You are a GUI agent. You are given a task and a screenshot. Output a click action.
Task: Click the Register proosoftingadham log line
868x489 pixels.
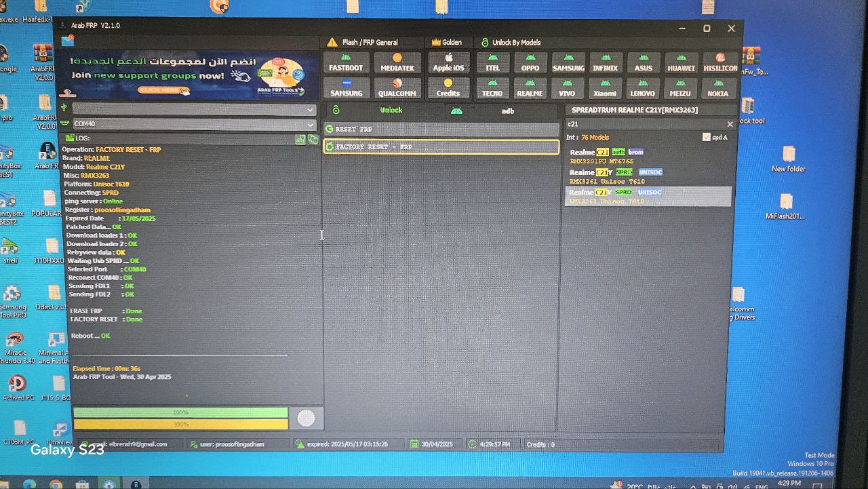coord(108,210)
